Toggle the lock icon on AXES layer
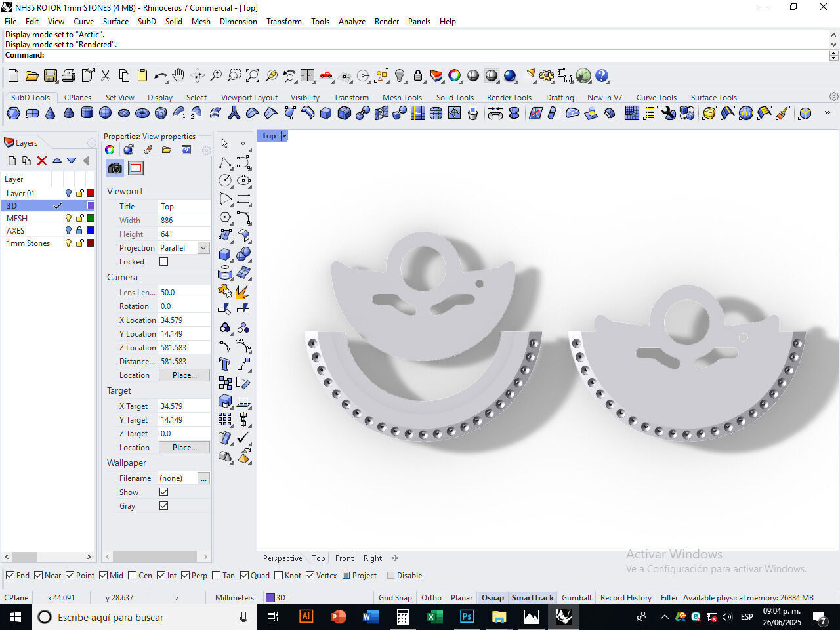Image resolution: width=840 pixels, height=630 pixels. point(79,230)
